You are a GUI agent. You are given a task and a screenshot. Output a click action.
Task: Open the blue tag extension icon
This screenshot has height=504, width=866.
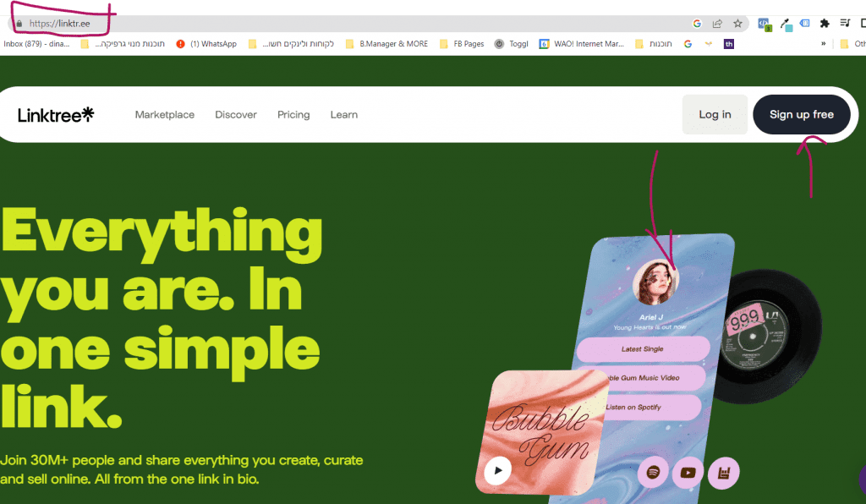(x=805, y=23)
